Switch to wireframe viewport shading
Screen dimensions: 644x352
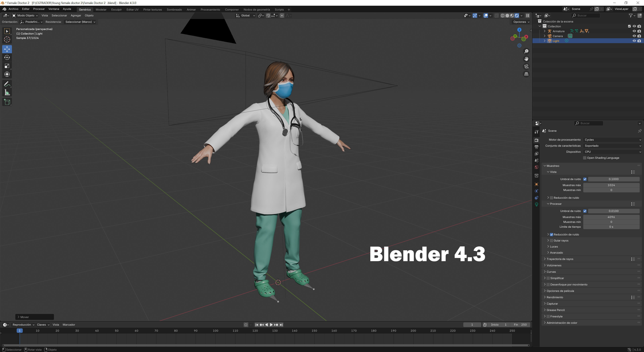(x=502, y=15)
